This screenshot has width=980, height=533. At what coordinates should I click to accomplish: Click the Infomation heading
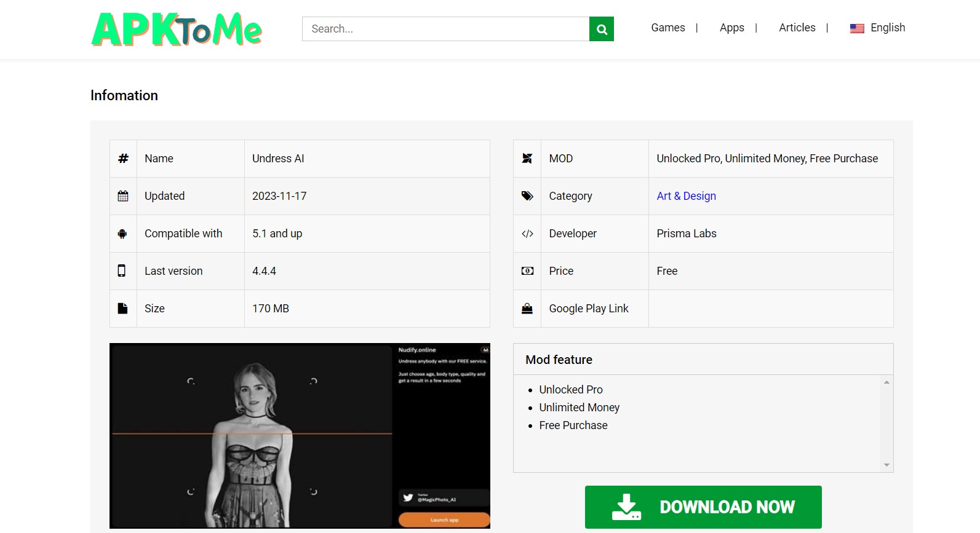124,95
